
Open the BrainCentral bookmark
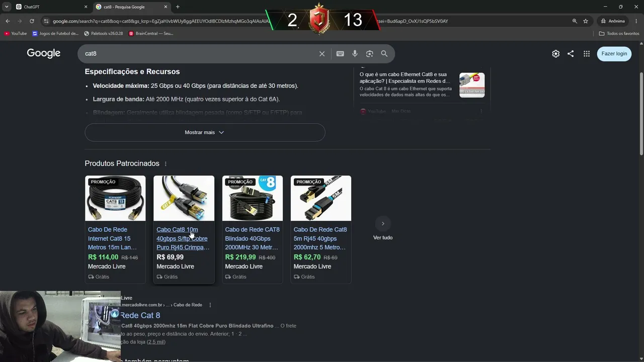point(151,34)
